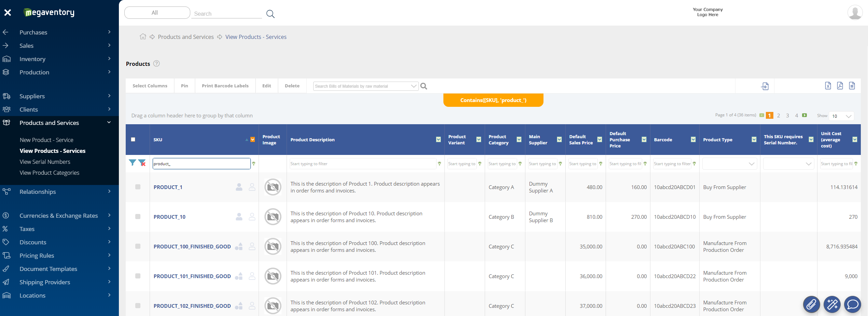This screenshot has height=316, width=868.
Task: Open View Serial Numbers menu item
Action: pyautogui.click(x=45, y=162)
